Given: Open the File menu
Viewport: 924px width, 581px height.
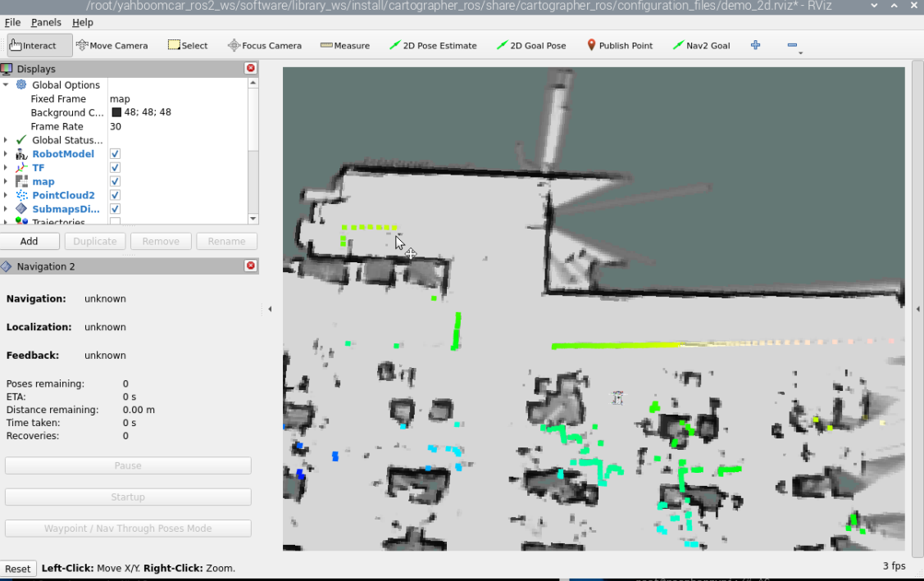Looking at the screenshot, I should click(x=12, y=22).
